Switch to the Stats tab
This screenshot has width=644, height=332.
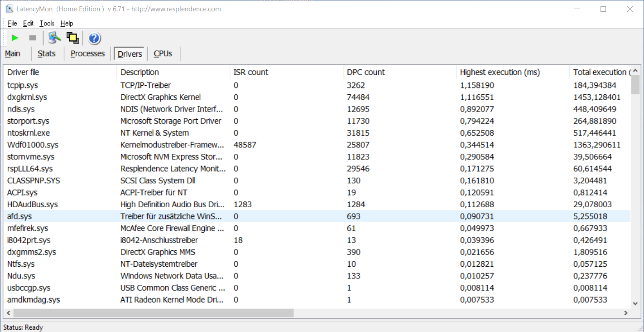pos(47,54)
